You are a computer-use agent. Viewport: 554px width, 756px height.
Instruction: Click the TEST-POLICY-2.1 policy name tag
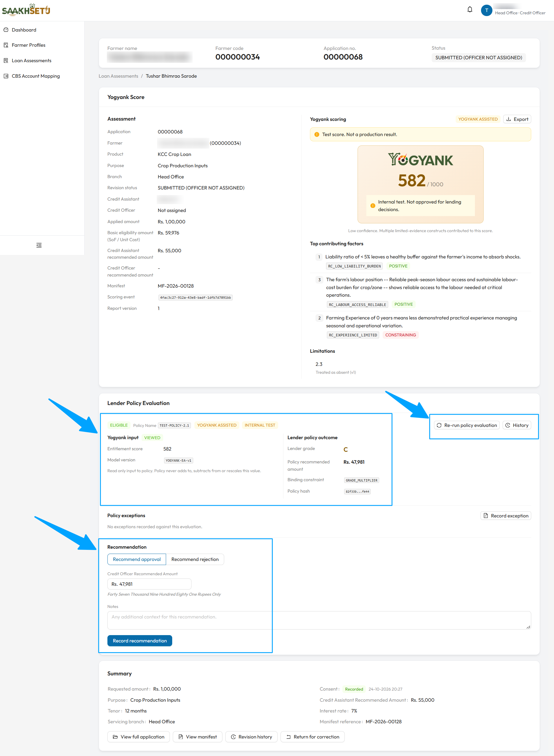[x=174, y=425]
